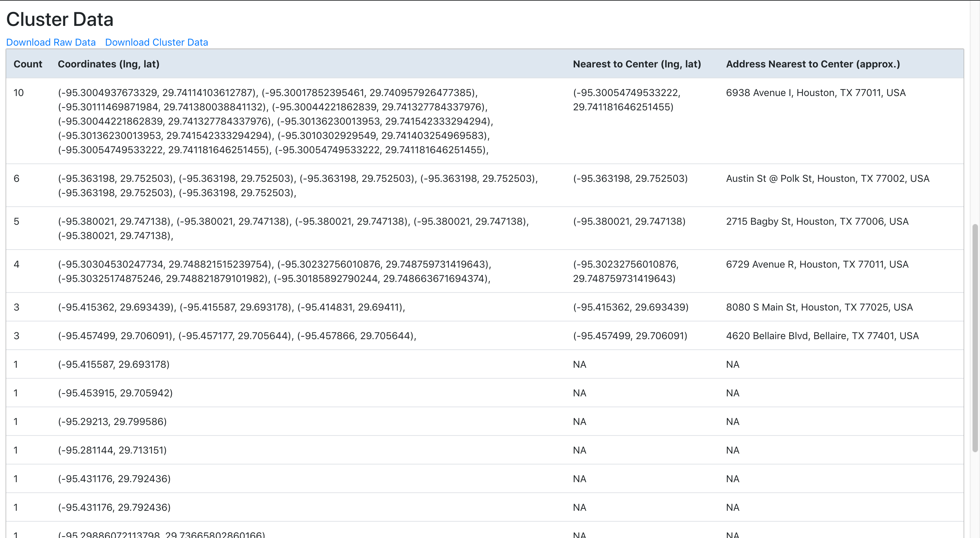Click the 6729 Avenue R address cell
The image size is (980, 538).
coord(817,264)
